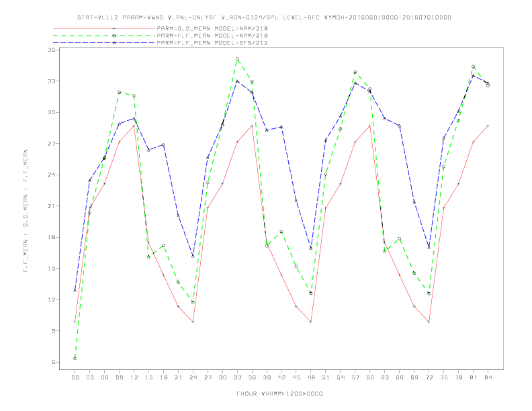
Task: Click x-axis tick label 60
Action: pyautogui.click(x=370, y=377)
